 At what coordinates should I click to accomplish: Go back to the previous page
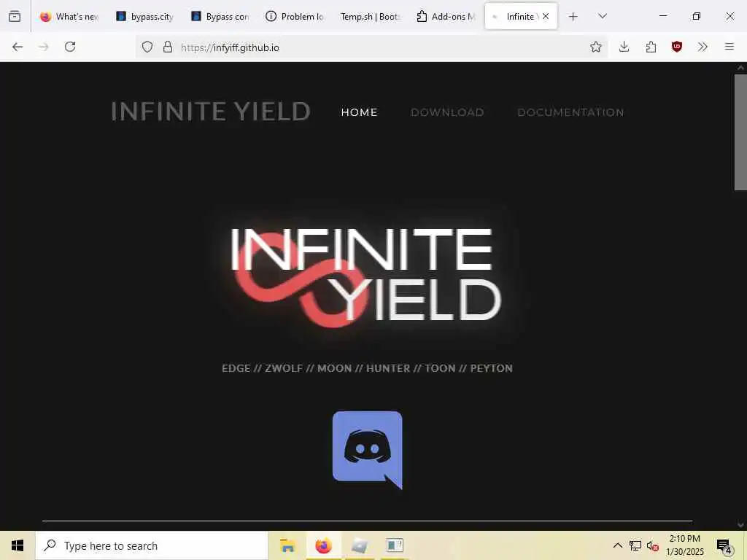tap(18, 47)
